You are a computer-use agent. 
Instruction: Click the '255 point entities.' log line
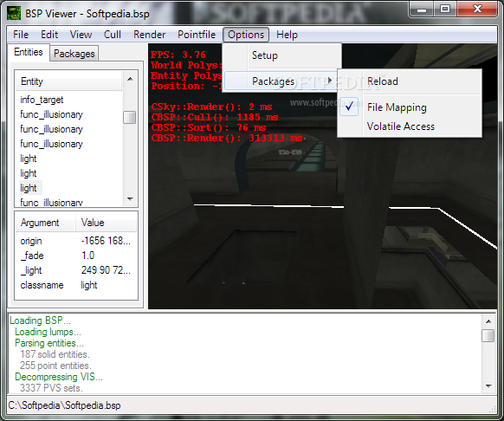click(x=55, y=366)
